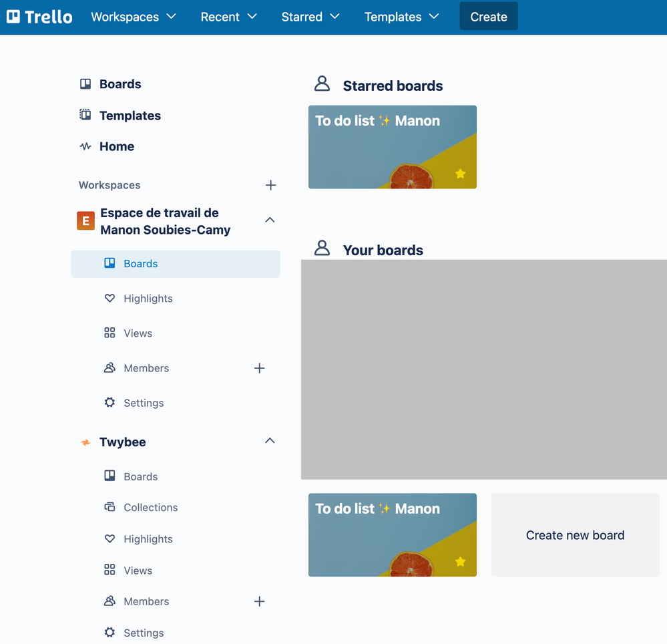The image size is (667, 644).
Task: Click the Home pulse icon
Action: pos(85,146)
